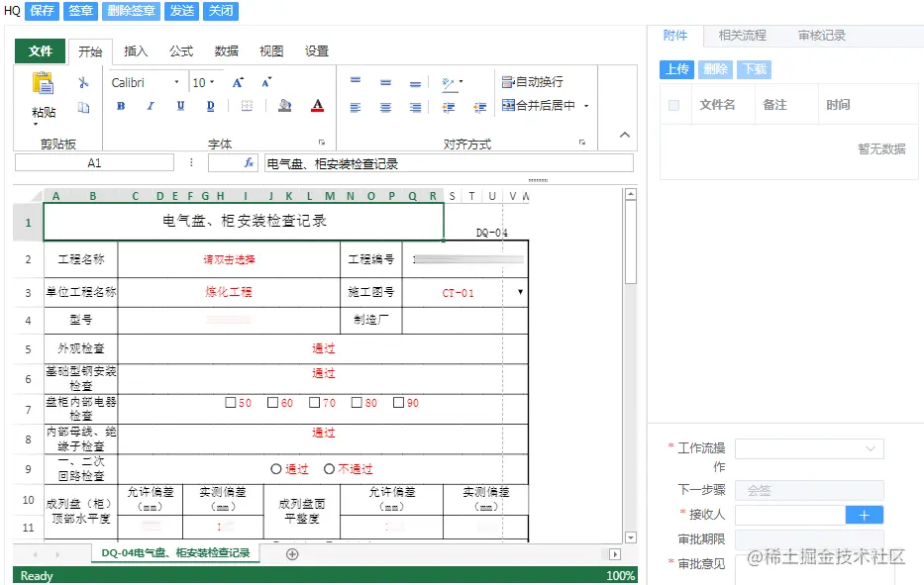The height and width of the screenshot is (585, 924).
Task: Open the cell borders tool
Action: click(247, 106)
